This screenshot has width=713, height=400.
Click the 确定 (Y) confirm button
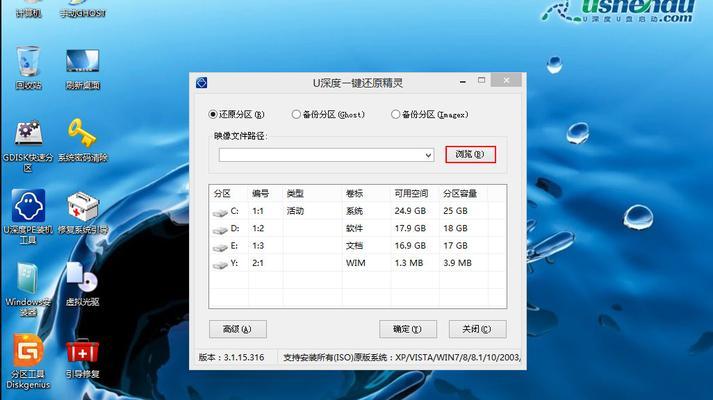pos(408,329)
